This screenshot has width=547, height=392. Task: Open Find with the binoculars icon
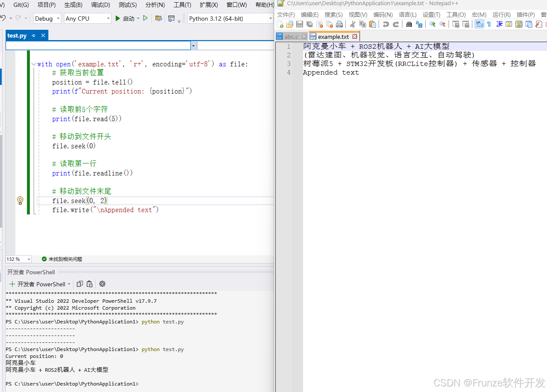coord(409,24)
